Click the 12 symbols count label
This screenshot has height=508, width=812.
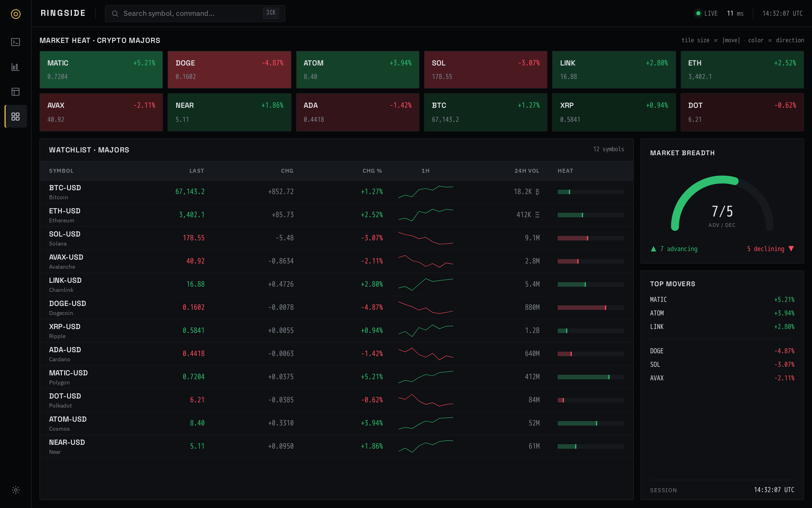point(608,149)
